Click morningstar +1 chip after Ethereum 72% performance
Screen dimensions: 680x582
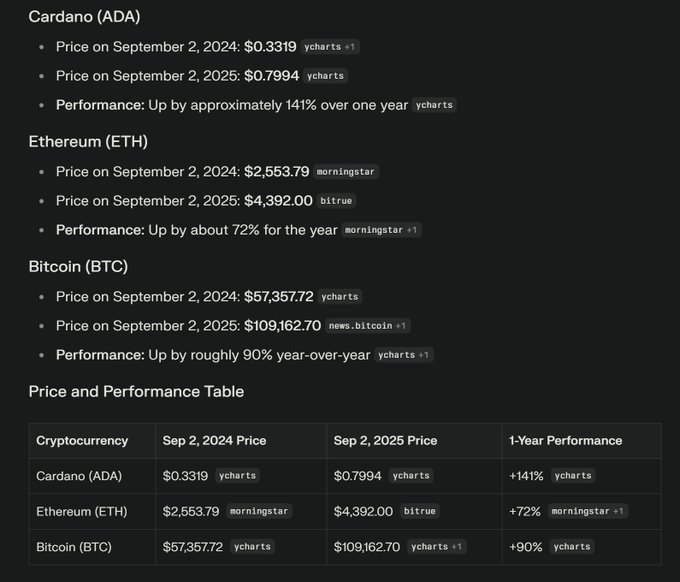tap(381, 230)
